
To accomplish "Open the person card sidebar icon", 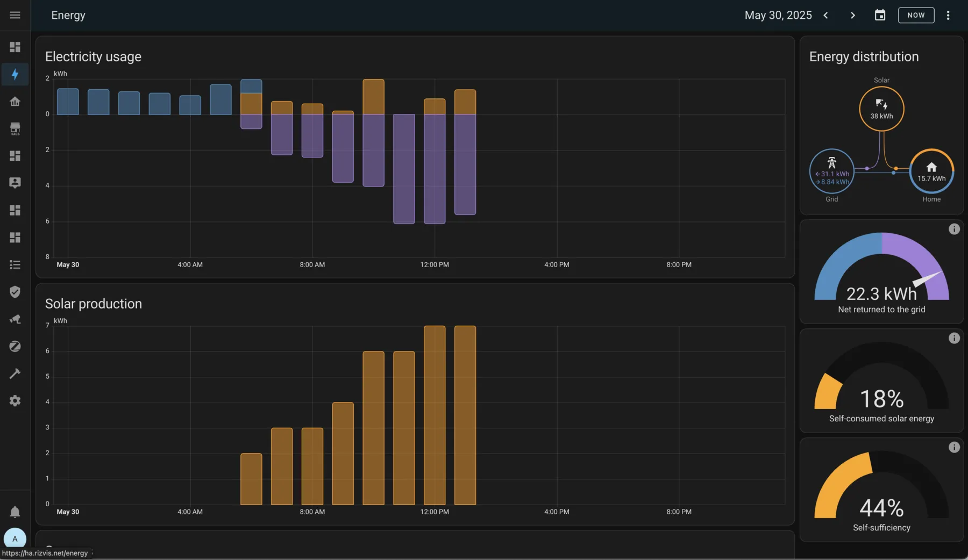I will click(15, 183).
